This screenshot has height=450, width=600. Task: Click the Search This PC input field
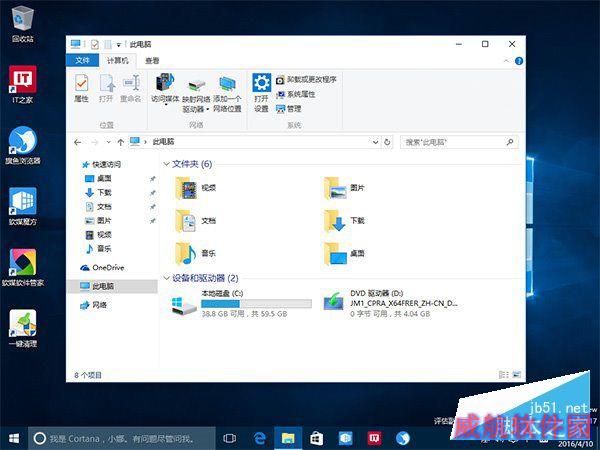[453, 142]
